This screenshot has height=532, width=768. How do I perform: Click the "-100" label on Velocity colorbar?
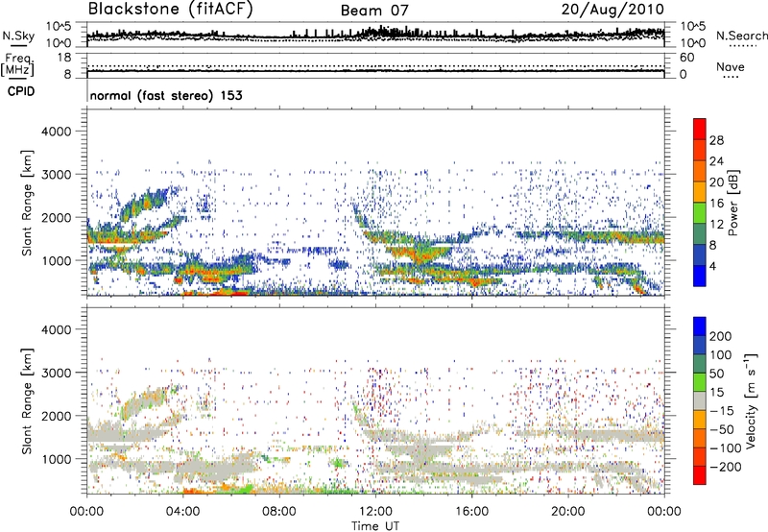coord(726,448)
